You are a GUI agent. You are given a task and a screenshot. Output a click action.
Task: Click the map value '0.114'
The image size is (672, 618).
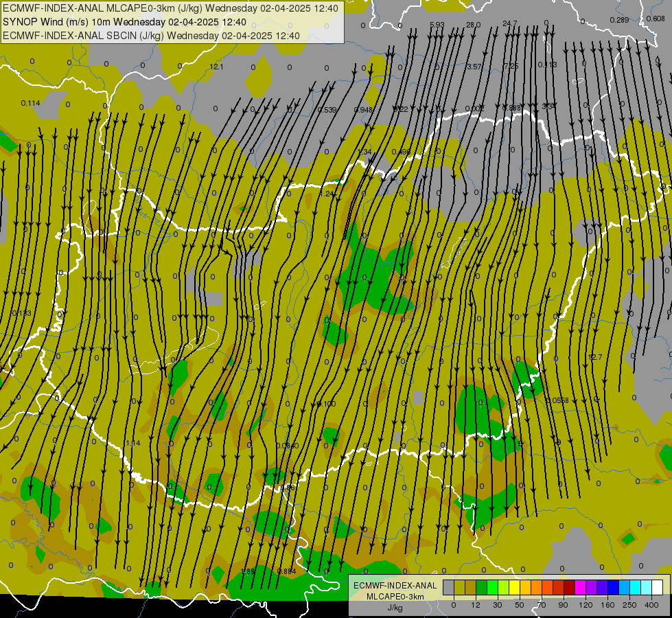pyautogui.click(x=30, y=103)
